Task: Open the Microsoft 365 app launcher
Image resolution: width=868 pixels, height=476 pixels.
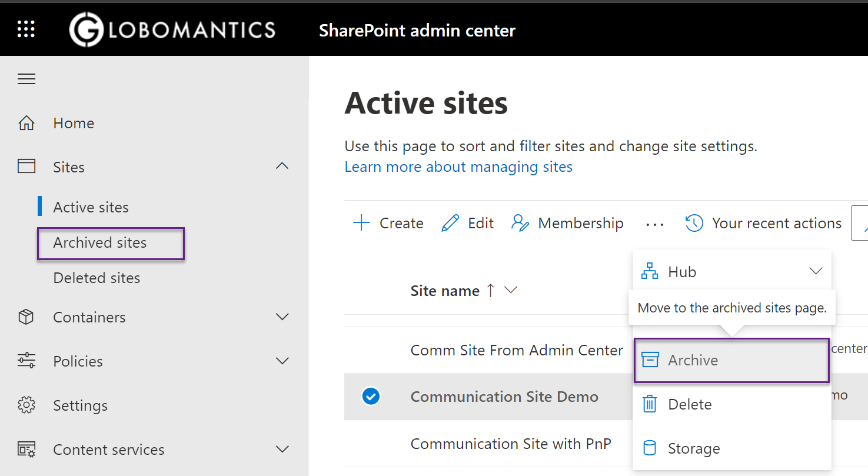Action: tap(26, 29)
